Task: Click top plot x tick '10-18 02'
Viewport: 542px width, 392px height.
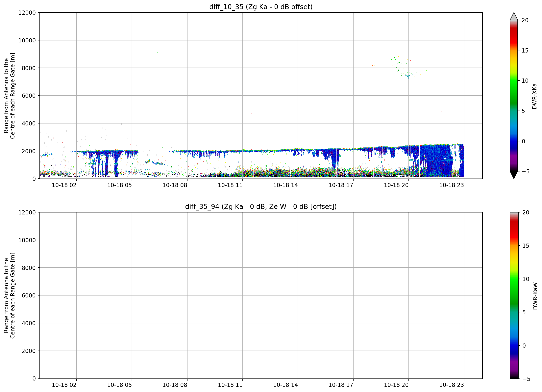Action: pyautogui.click(x=64, y=185)
